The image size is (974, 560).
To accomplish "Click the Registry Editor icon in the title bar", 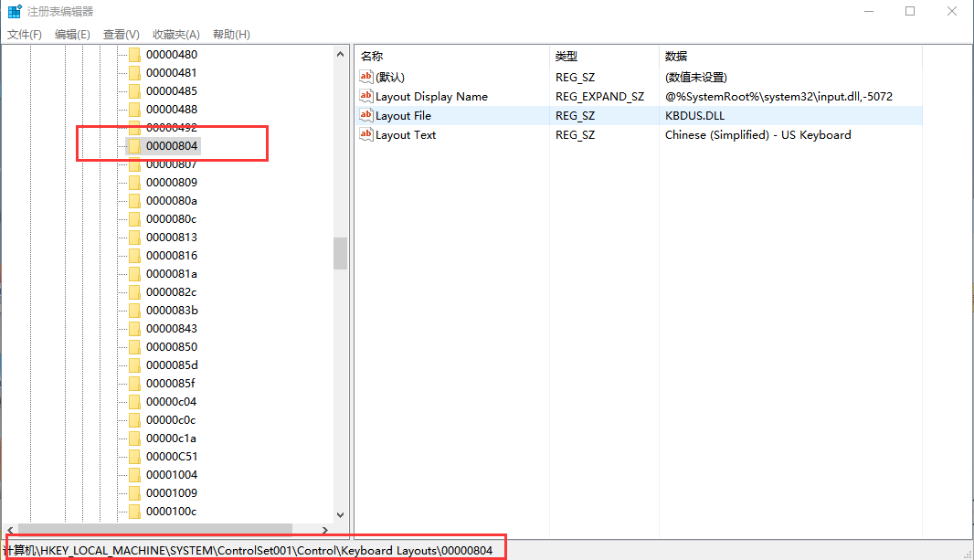I will pyautogui.click(x=13, y=11).
